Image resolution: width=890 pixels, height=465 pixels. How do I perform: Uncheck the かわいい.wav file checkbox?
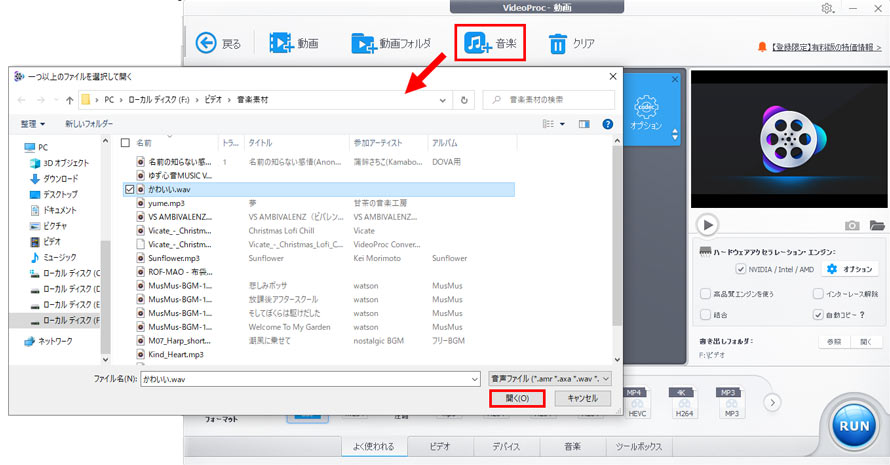pyautogui.click(x=129, y=189)
